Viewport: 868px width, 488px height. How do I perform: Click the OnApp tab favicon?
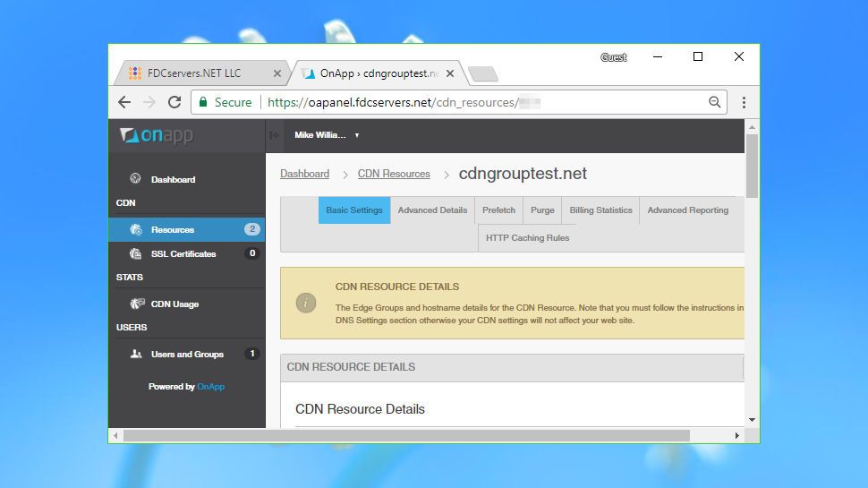coord(309,73)
